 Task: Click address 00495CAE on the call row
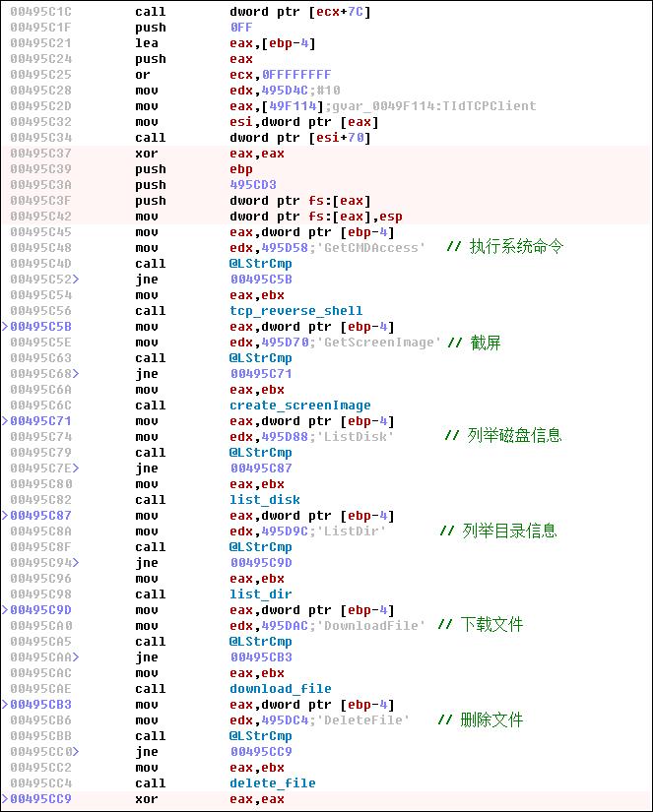click(x=41, y=689)
